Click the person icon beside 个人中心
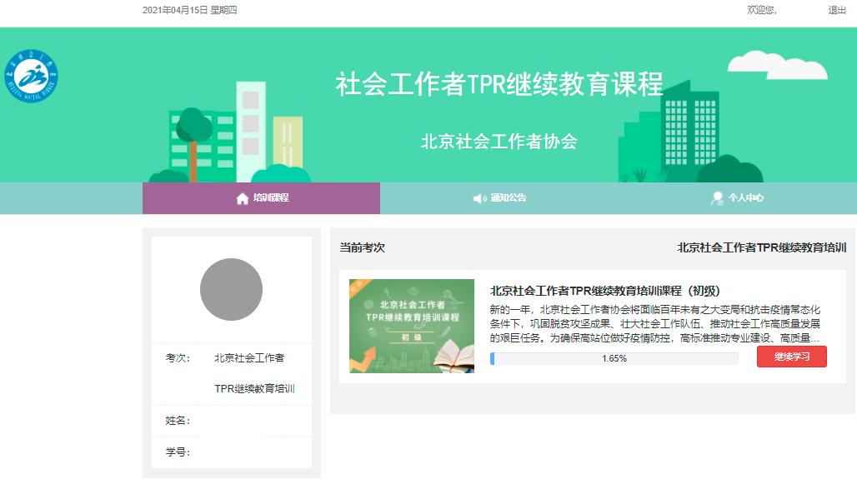 (x=717, y=199)
